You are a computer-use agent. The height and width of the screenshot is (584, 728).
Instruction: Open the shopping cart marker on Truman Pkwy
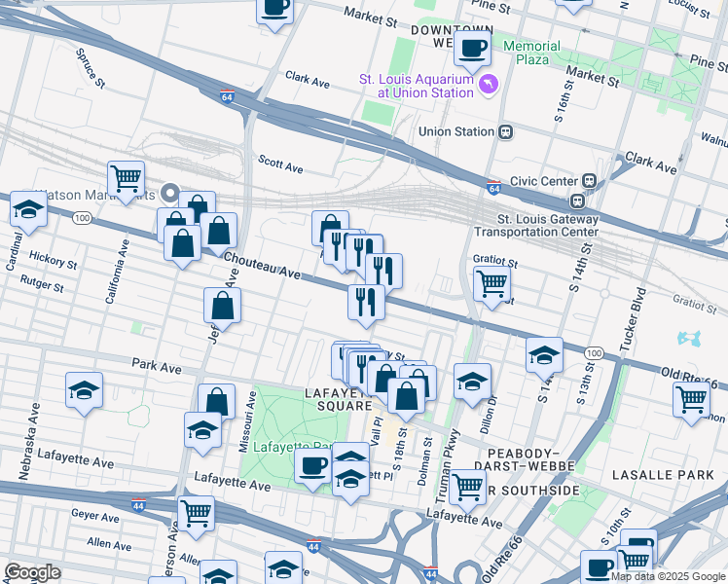468,489
